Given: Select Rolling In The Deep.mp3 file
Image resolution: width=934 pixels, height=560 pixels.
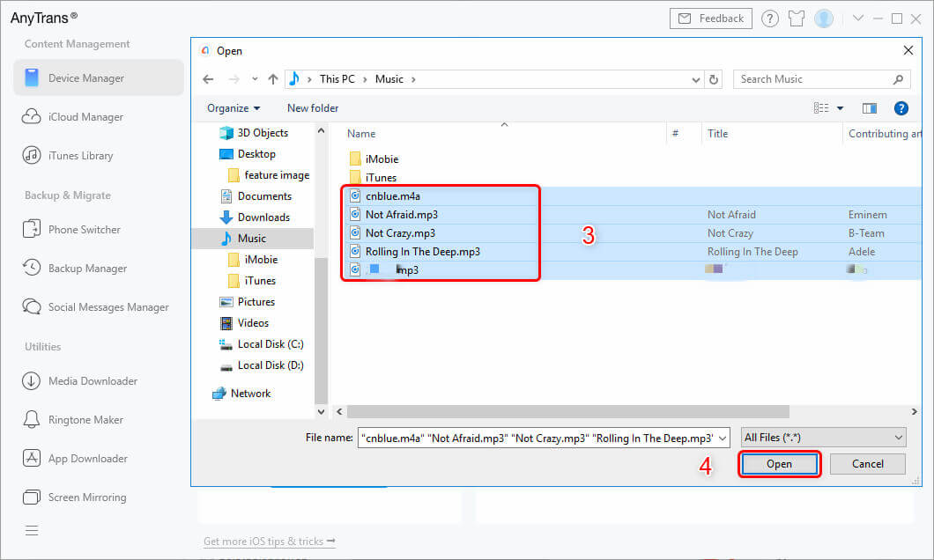Looking at the screenshot, I should pyautogui.click(x=422, y=251).
